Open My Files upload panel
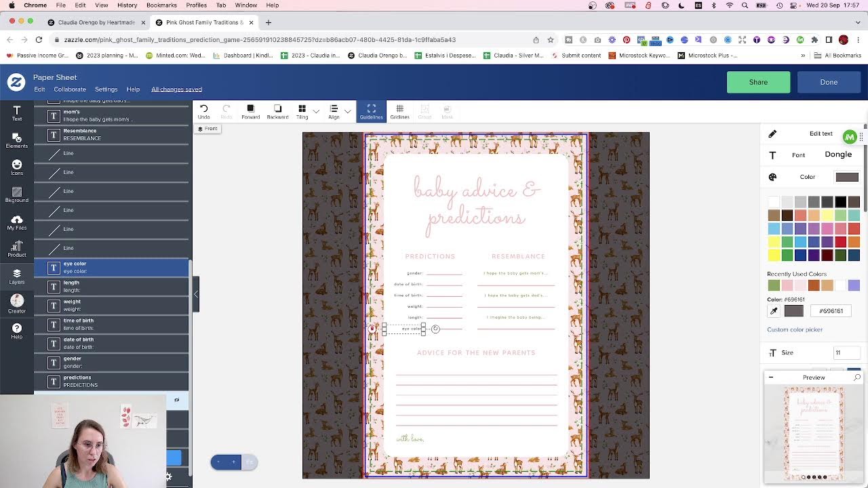 coord(17,222)
